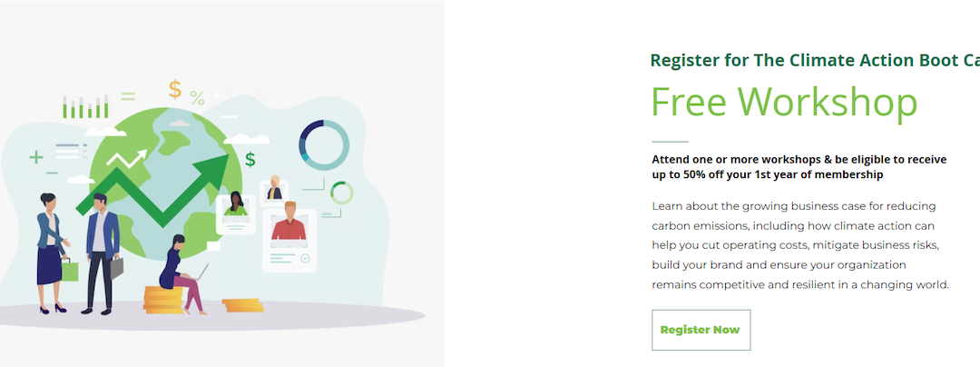Click the Climate Action Boot Camp heading
Viewport: 980px width, 367px height.
tap(815, 61)
